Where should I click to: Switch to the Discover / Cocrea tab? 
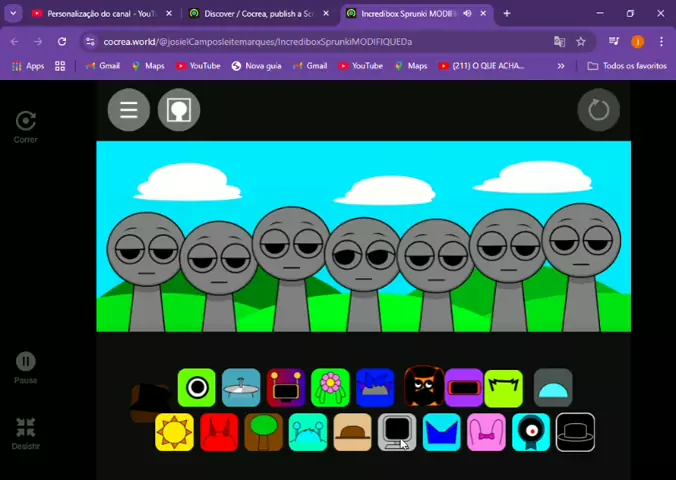pyautogui.click(x=256, y=14)
